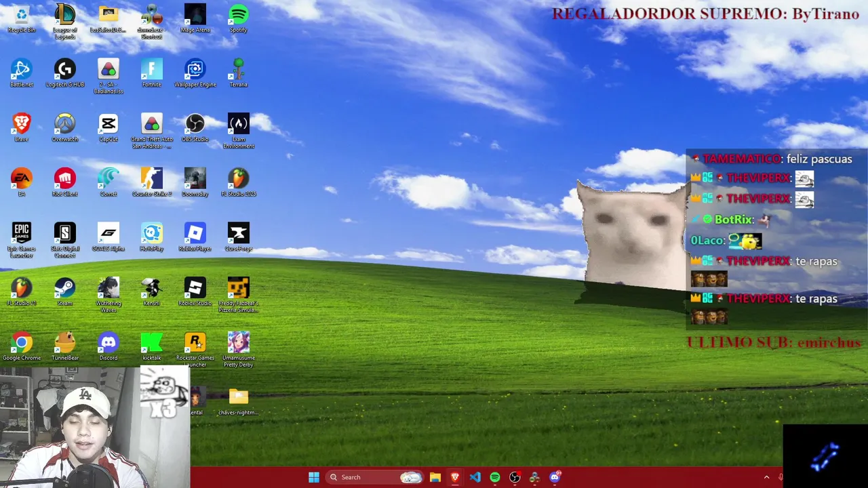
Task: Open OBS Studio from the taskbar
Action: 515,477
